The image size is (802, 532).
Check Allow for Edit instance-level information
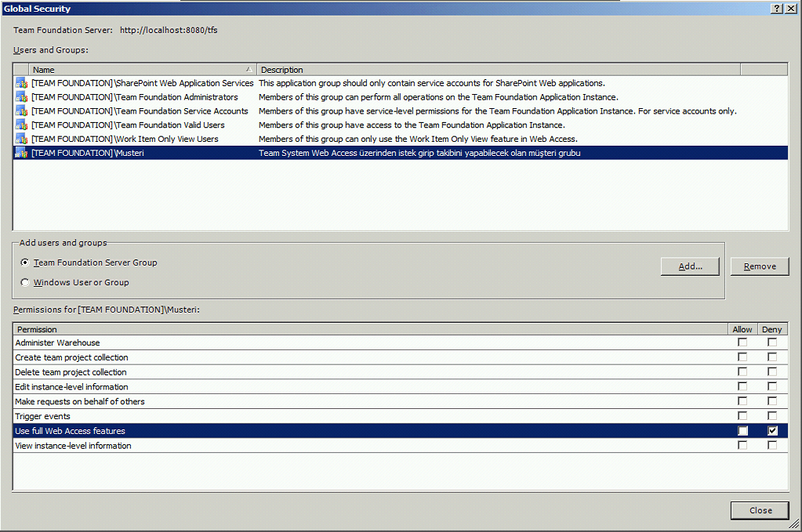click(742, 387)
